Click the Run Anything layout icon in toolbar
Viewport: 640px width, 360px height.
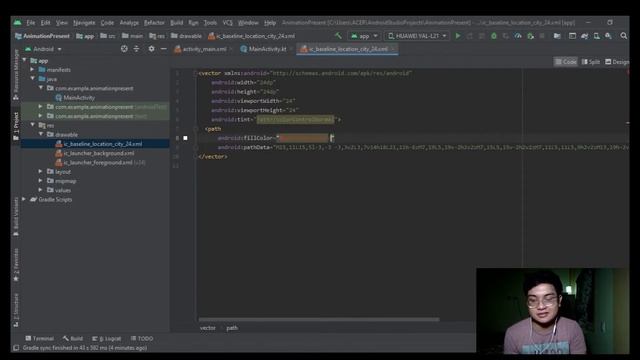pos(572,36)
